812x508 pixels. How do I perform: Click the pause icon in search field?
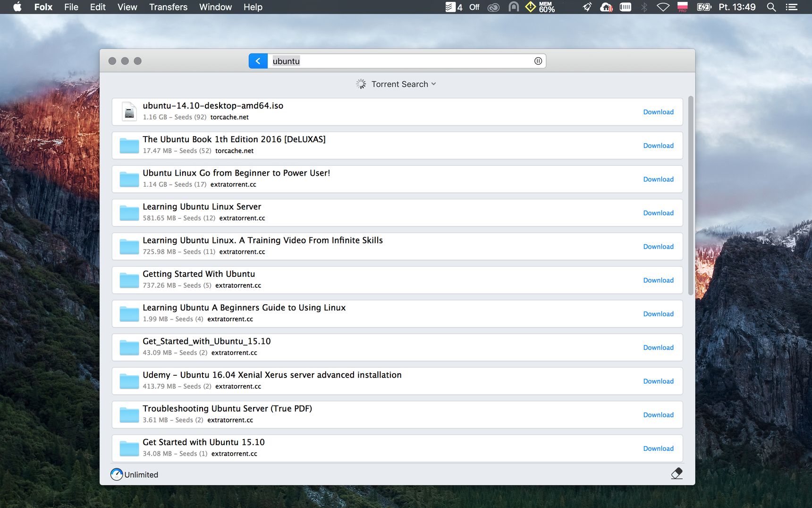[x=538, y=61]
